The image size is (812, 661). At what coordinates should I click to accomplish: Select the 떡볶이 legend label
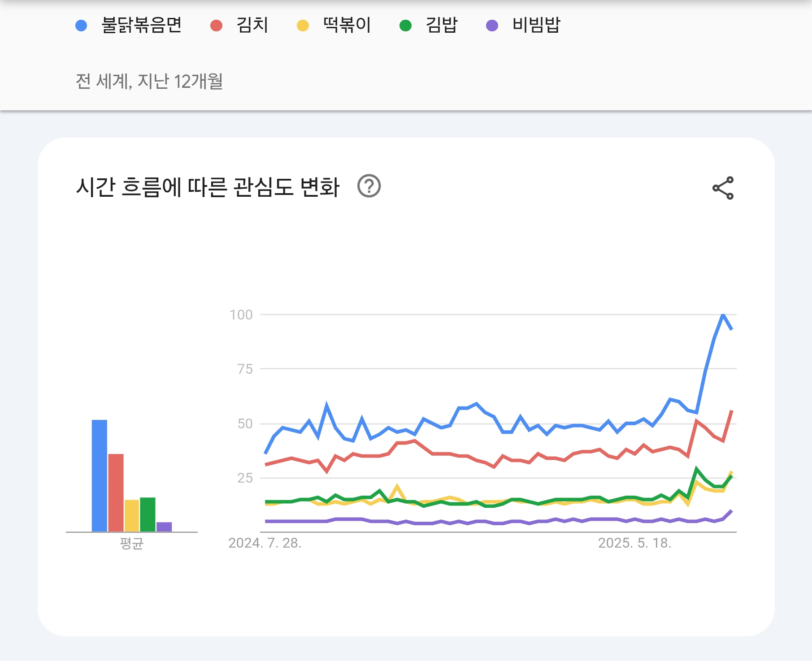[x=347, y=25]
